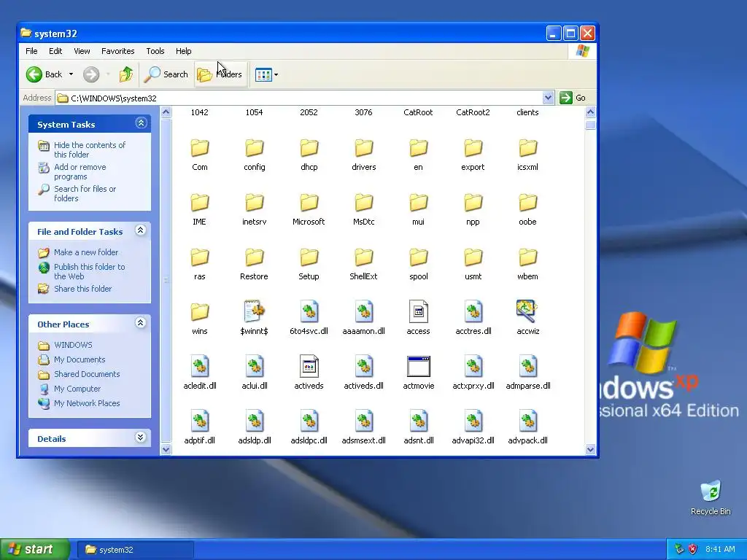Select the oobe folder icon
The width and height of the screenshot is (747, 560).
click(x=528, y=203)
